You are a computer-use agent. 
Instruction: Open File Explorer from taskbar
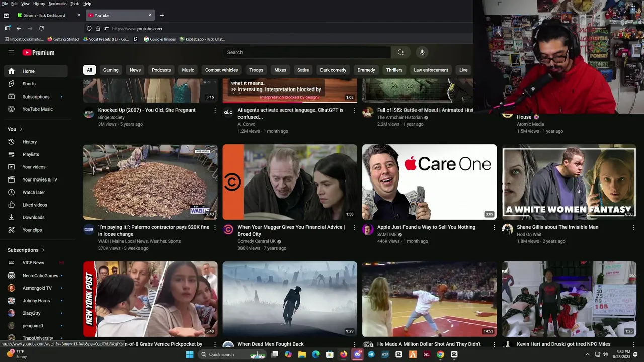(x=302, y=354)
